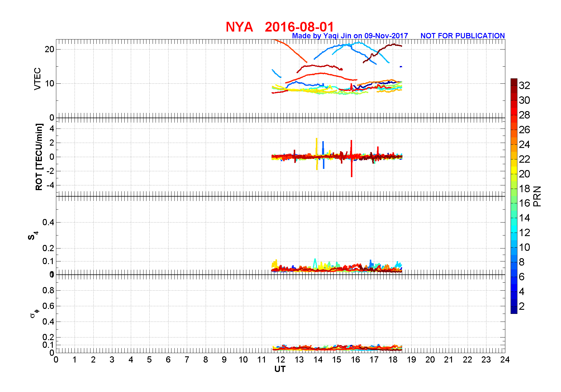
Task: Click the PRN colorbar label
Action: tap(537, 196)
